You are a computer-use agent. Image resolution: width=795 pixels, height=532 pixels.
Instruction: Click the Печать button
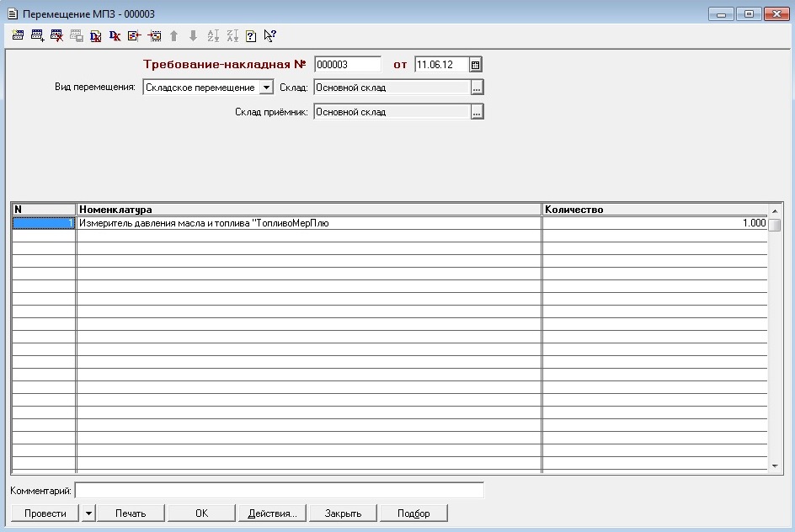pyautogui.click(x=131, y=513)
